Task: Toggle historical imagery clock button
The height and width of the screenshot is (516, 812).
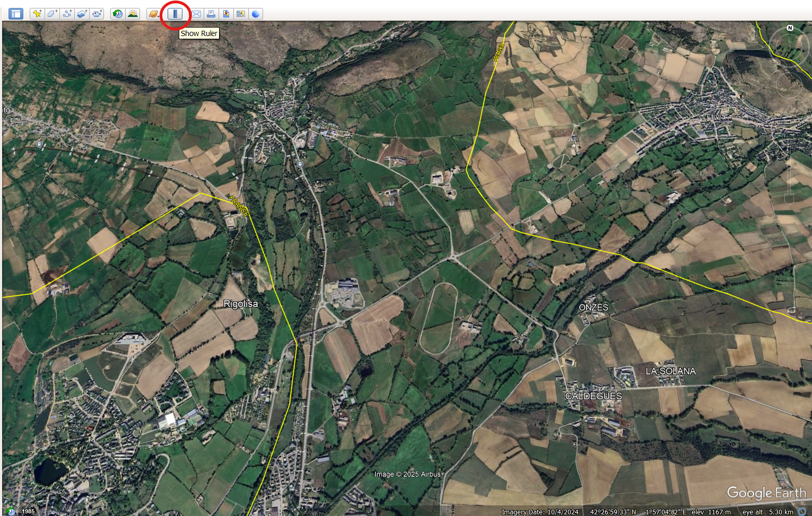Action: click(x=118, y=14)
